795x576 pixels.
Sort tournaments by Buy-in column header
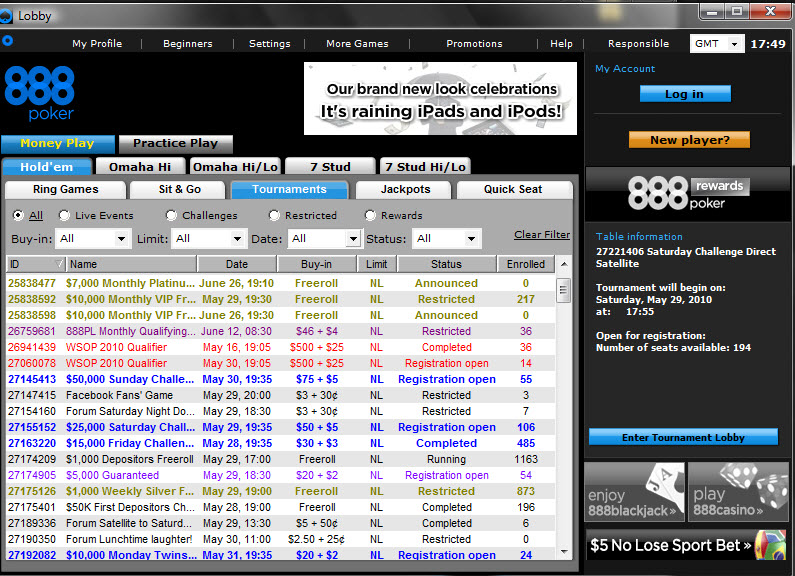[316, 264]
